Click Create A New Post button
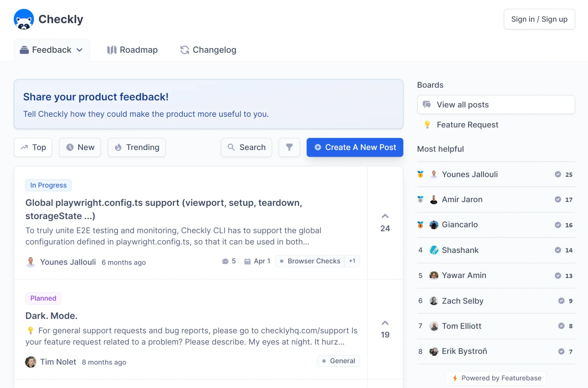Viewport: 588px width, 388px height. click(x=355, y=147)
